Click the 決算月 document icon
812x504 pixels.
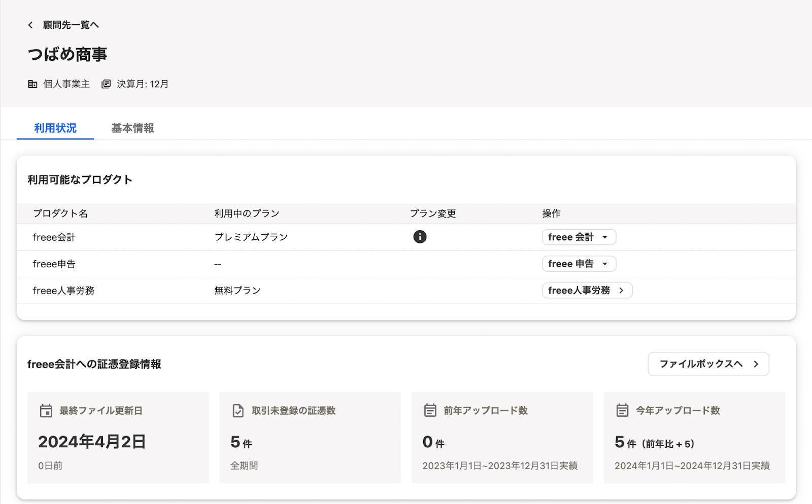tap(106, 84)
